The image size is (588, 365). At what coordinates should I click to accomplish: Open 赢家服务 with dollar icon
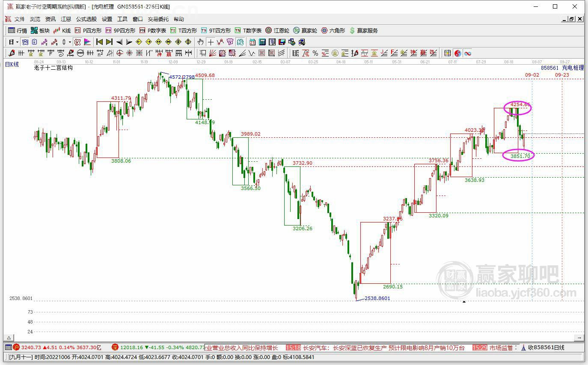(x=364, y=30)
